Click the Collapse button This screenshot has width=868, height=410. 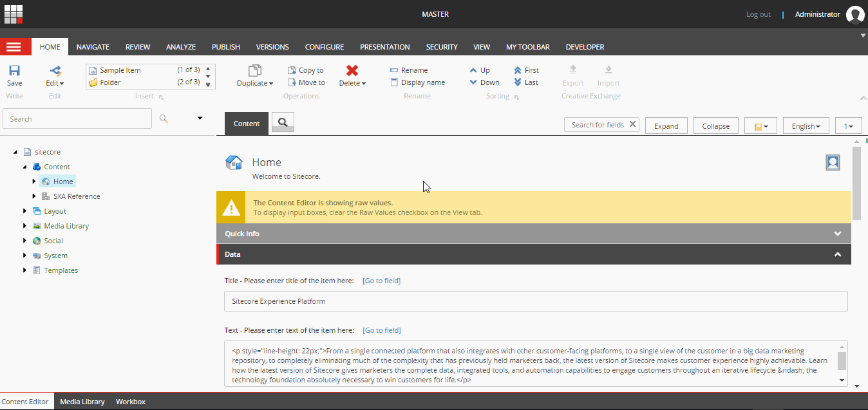(715, 126)
